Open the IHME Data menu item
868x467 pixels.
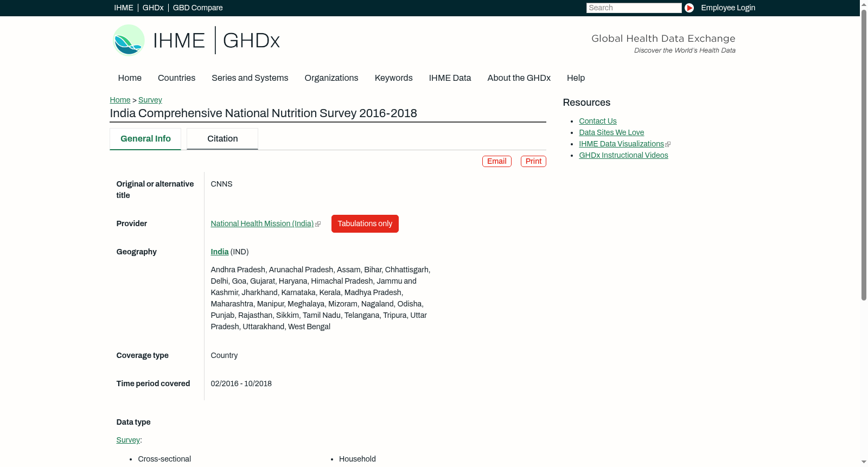(x=450, y=78)
